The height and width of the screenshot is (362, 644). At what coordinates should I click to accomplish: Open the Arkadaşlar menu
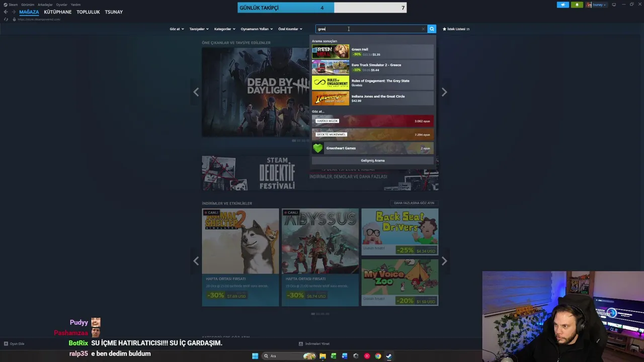[45, 5]
